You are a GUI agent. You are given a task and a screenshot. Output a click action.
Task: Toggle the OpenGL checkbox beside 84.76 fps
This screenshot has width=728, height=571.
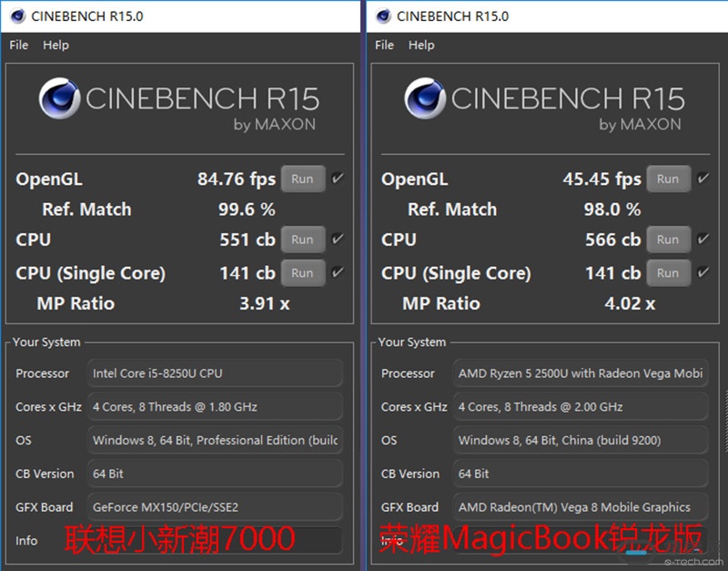point(338,178)
